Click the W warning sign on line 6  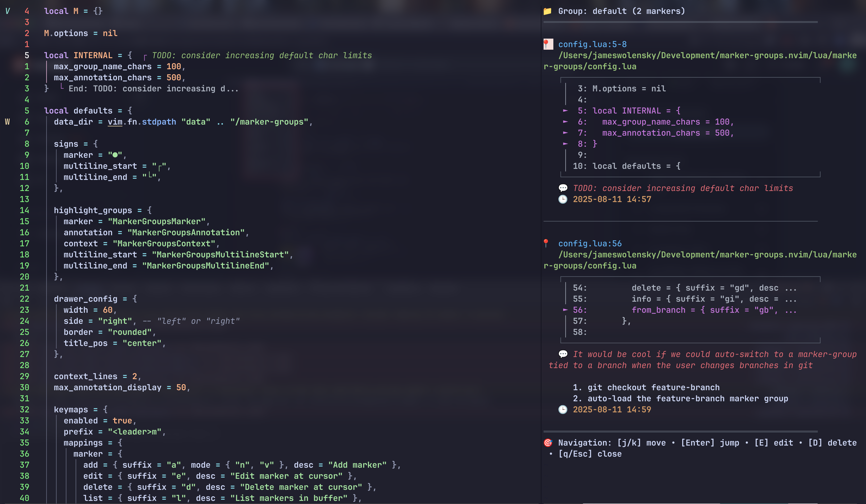point(7,122)
